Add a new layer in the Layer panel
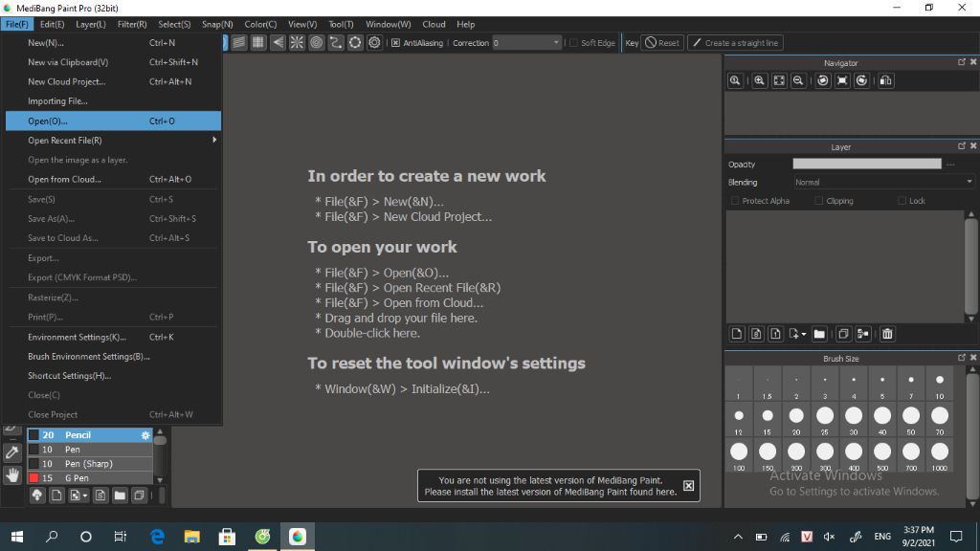 (737, 334)
